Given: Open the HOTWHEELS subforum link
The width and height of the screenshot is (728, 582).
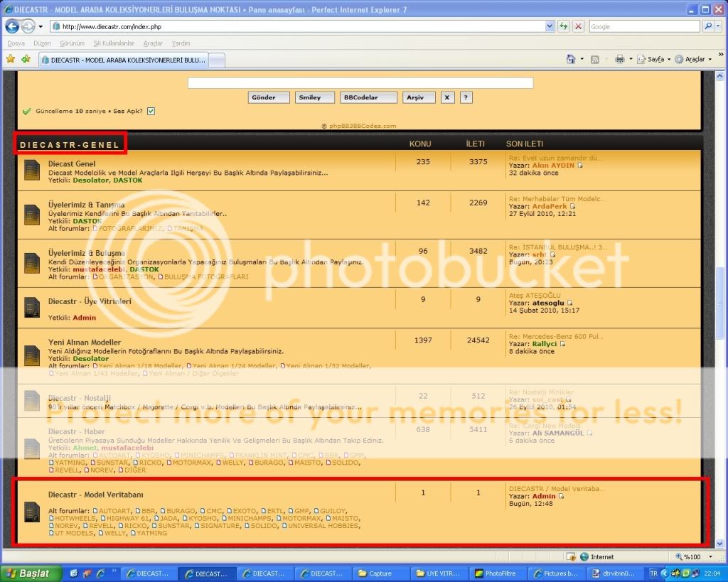Looking at the screenshot, I should coord(75,518).
